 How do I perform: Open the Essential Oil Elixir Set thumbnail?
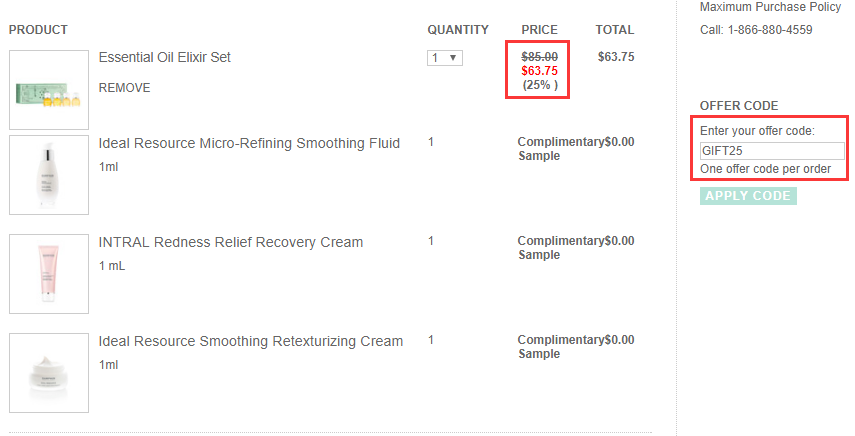click(49, 90)
